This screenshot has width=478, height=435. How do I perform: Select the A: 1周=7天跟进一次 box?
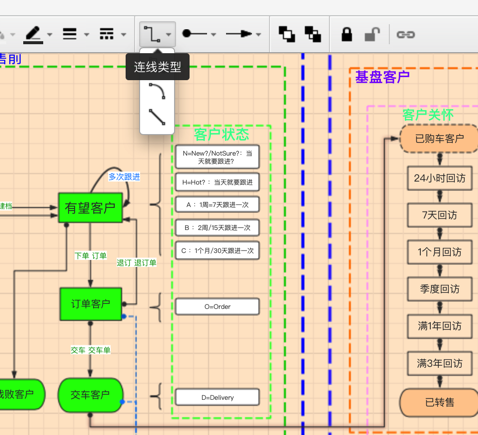pyautogui.click(x=217, y=205)
